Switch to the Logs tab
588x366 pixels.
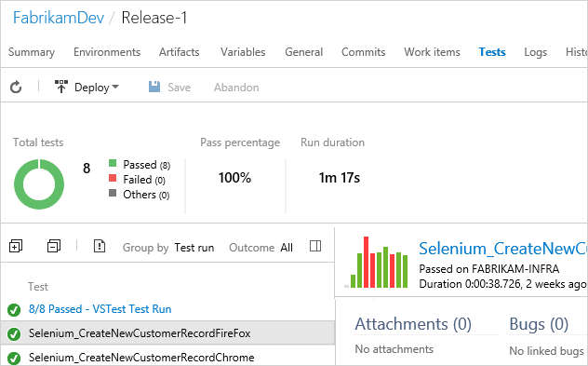point(536,52)
